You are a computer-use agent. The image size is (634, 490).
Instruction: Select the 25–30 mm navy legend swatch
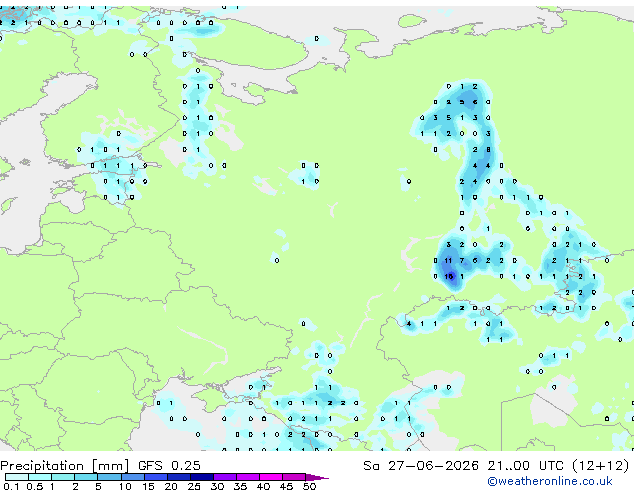click(x=202, y=477)
